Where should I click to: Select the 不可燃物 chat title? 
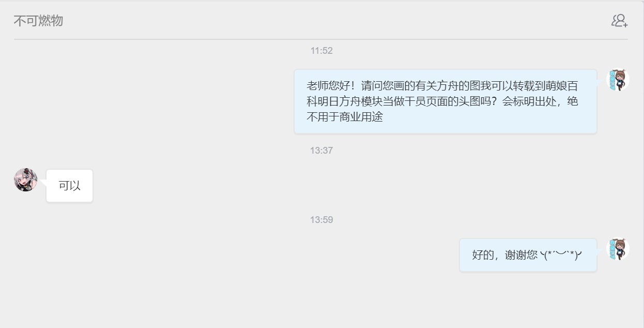[x=38, y=21]
